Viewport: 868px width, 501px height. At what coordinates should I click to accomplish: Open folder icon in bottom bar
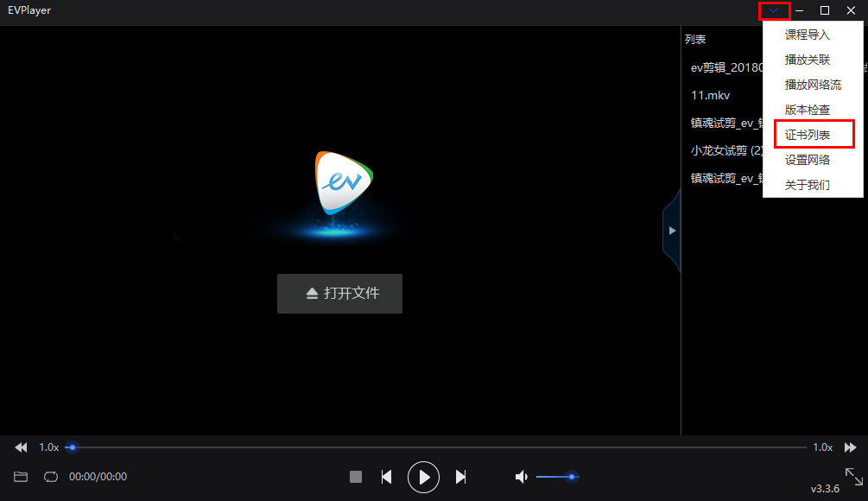point(21,477)
